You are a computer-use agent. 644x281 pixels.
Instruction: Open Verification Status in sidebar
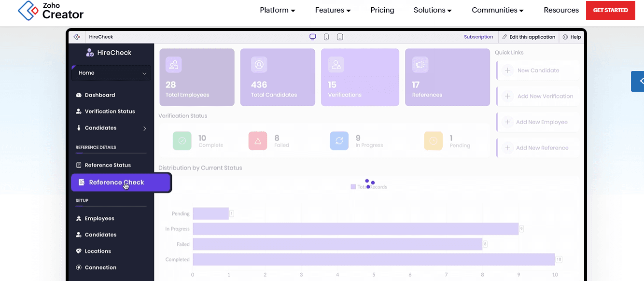coord(110,112)
